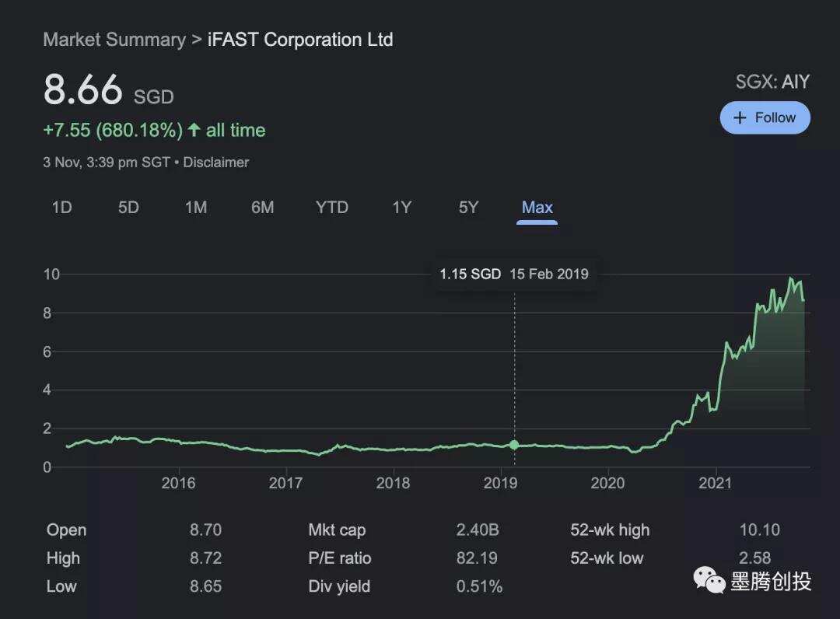Click the 15 Feb 2019 chart marker dot
Image resolution: width=840 pixels, height=619 pixels.
[x=514, y=445]
